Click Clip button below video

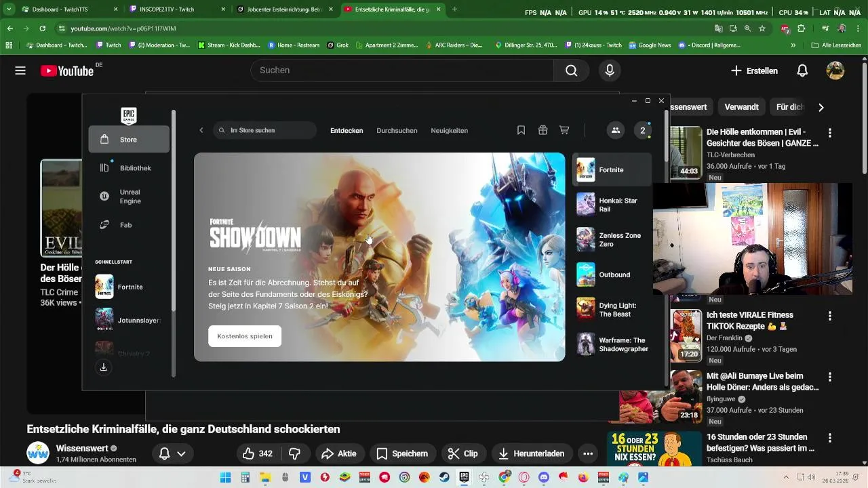[x=463, y=453]
